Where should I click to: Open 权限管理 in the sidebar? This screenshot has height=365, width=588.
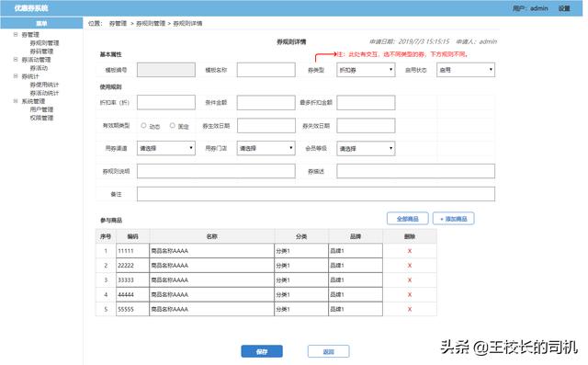[41, 118]
